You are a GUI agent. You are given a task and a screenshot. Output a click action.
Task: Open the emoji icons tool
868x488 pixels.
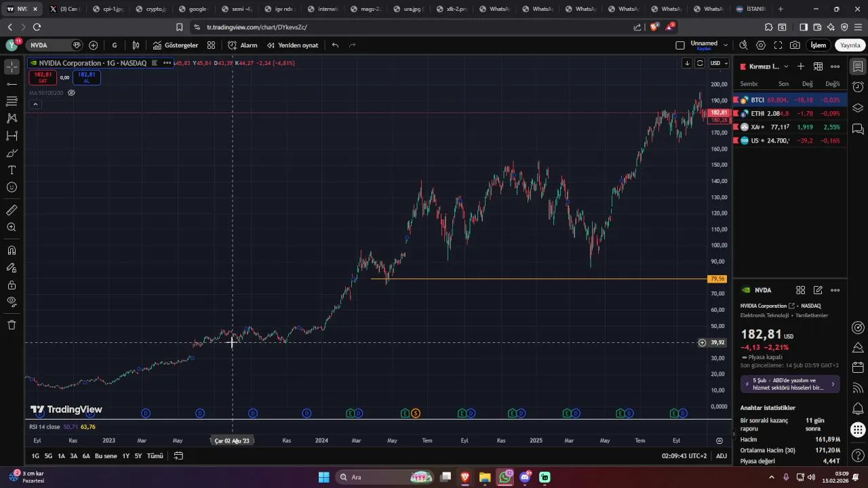click(12, 187)
